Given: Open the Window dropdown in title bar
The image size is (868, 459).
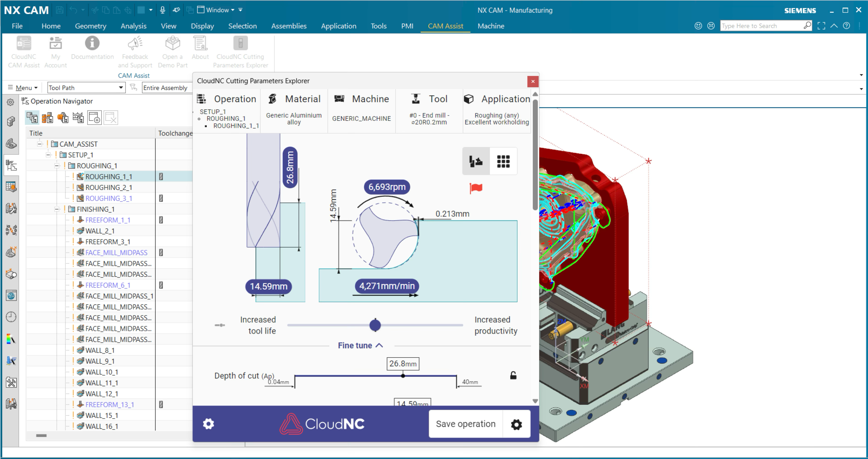Looking at the screenshot, I should pos(217,10).
